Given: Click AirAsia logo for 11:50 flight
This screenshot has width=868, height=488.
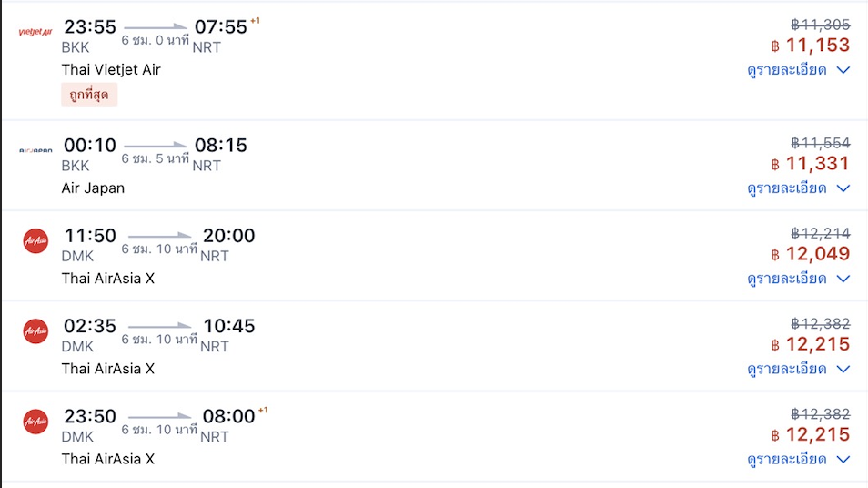Looking at the screenshot, I should [35, 241].
